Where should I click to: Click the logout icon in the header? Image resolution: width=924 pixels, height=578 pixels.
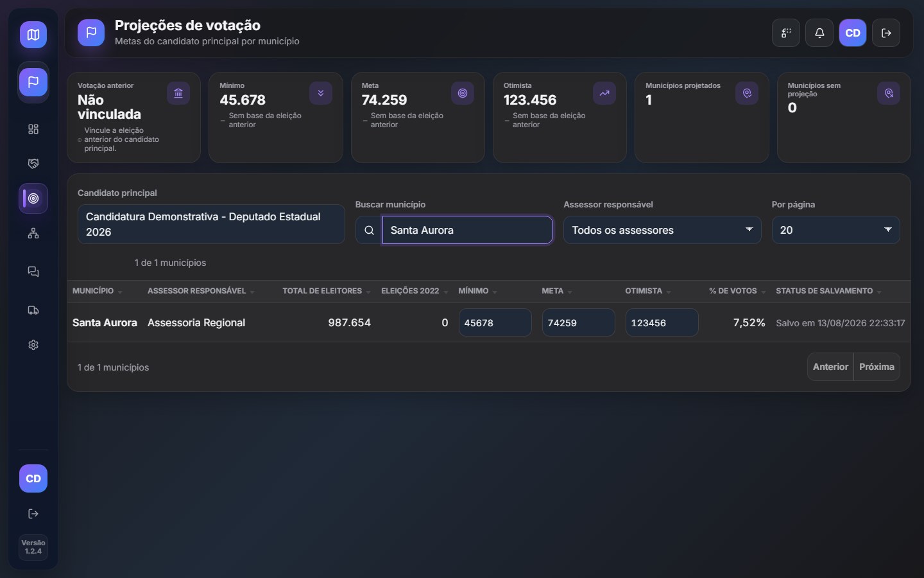click(886, 33)
